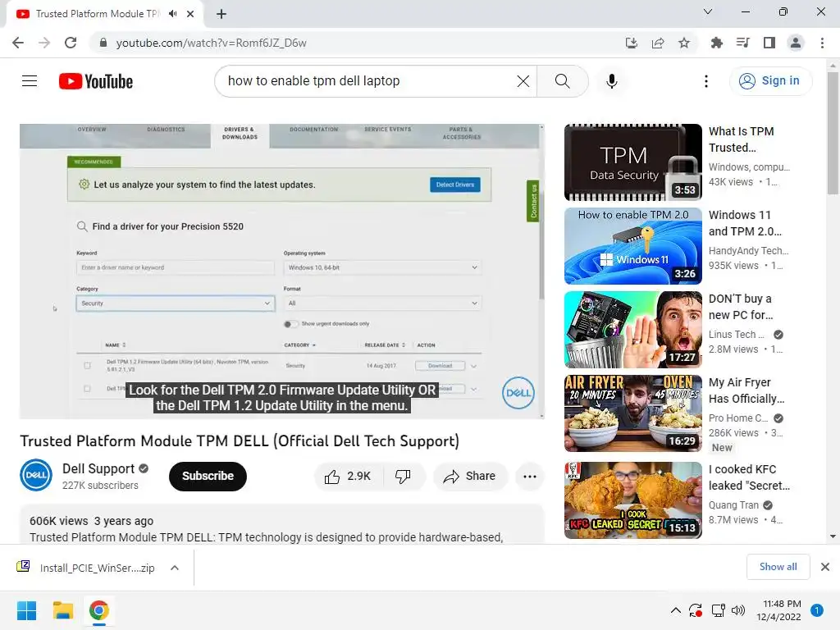Open the Windows 11 and TPM 2.0 thumbnail
The width and height of the screenshot is (840, 630).
point(633,246)
